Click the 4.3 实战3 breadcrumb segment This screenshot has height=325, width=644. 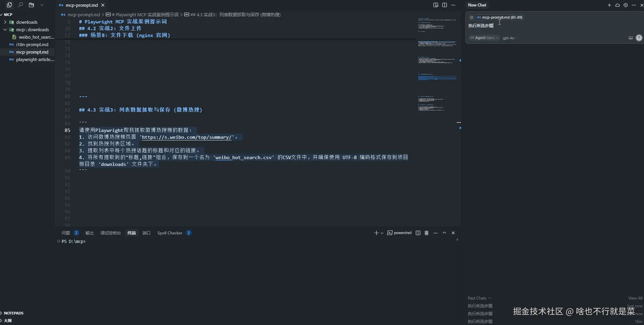pos(233,15)
